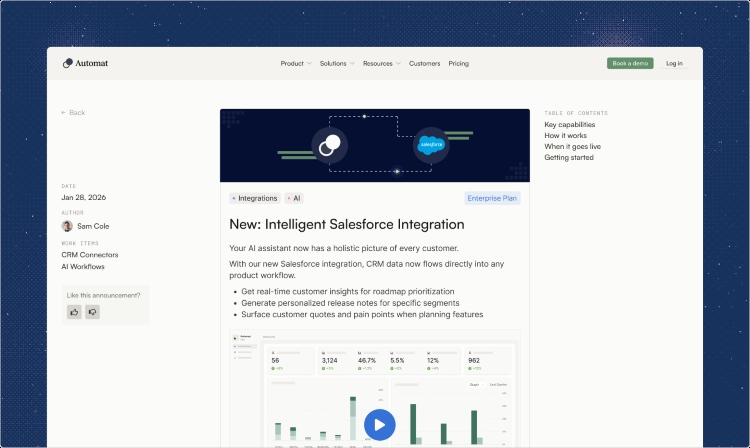Select the AI tag
The width and height of the screenshot is (750, 448).
[x=294, y=198]
